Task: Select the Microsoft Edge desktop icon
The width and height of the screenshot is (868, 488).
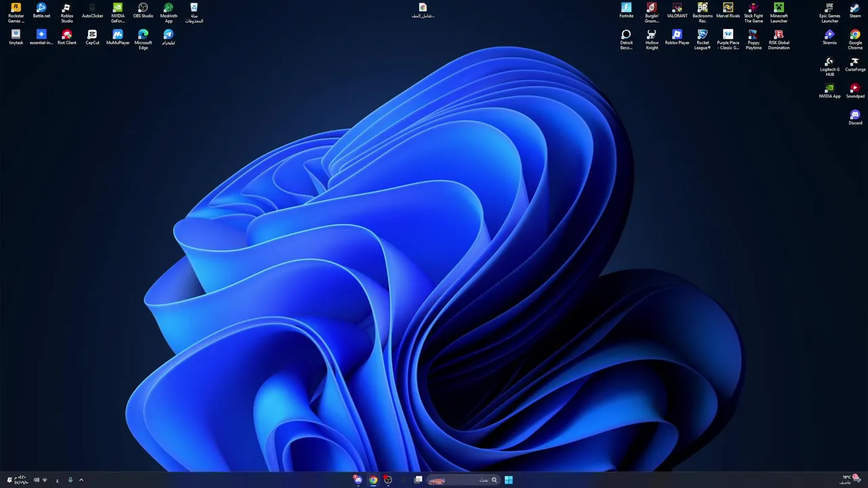Action: pos(143,39)
